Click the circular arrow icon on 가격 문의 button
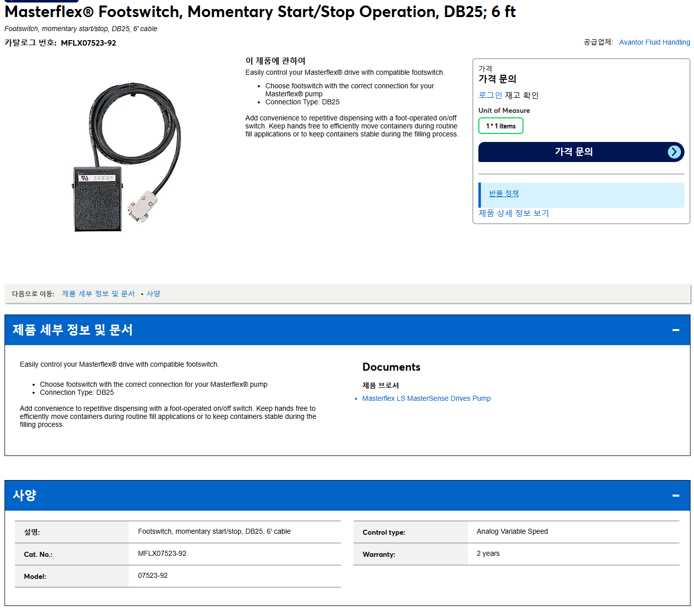 point(674,152)
